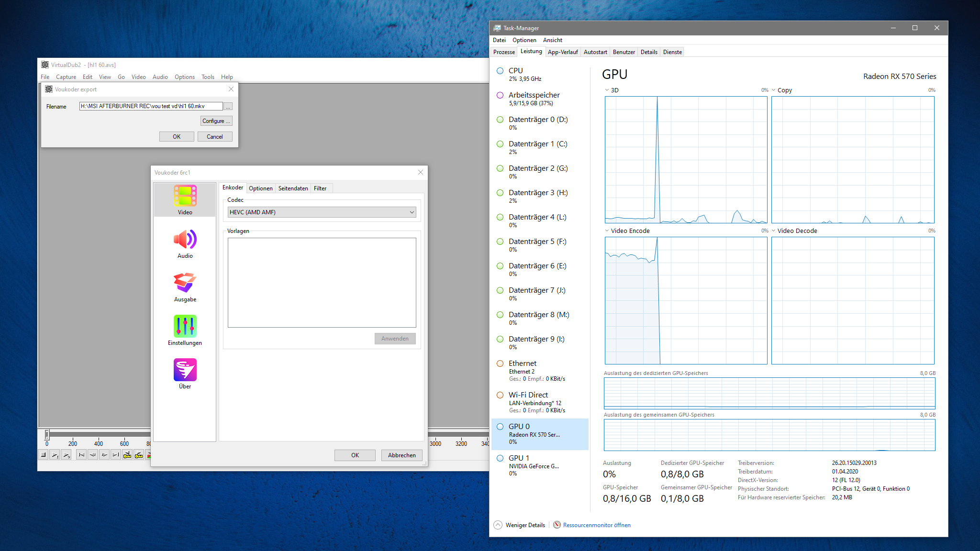Open the Capture menu in VirtualDub2
Image resolution: width=980 pixels, height=551 pixels.
click(x=66, y=77)
